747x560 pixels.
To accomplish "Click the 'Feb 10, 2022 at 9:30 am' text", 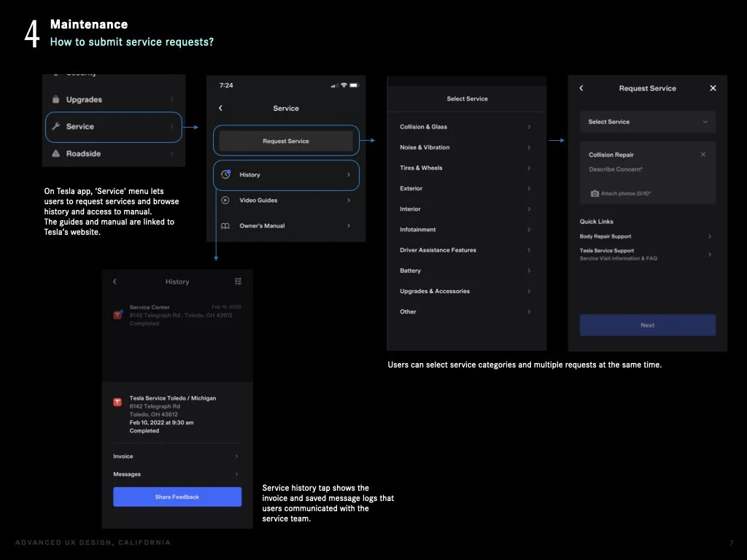I will click(x=161, y=422).
